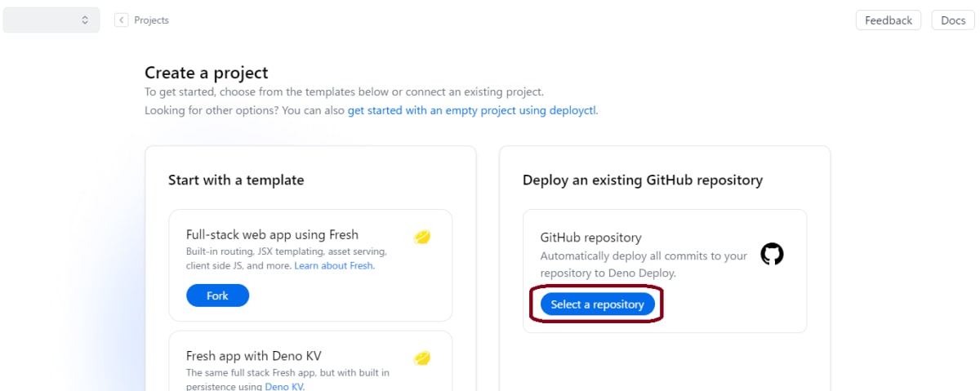980x391 pixels.
Task: Open the Feedback button
Action: coord(889,20)
